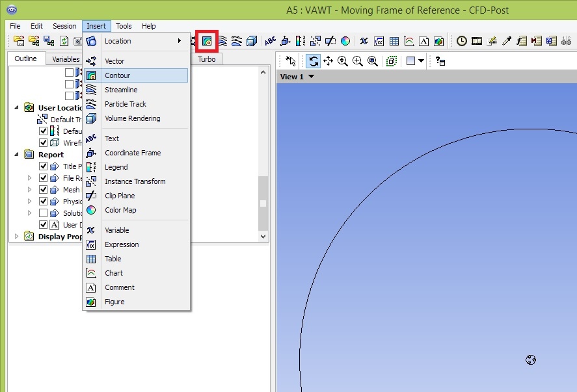Click the Quick Editor pencil icon
577x392 pixels.
492,41
